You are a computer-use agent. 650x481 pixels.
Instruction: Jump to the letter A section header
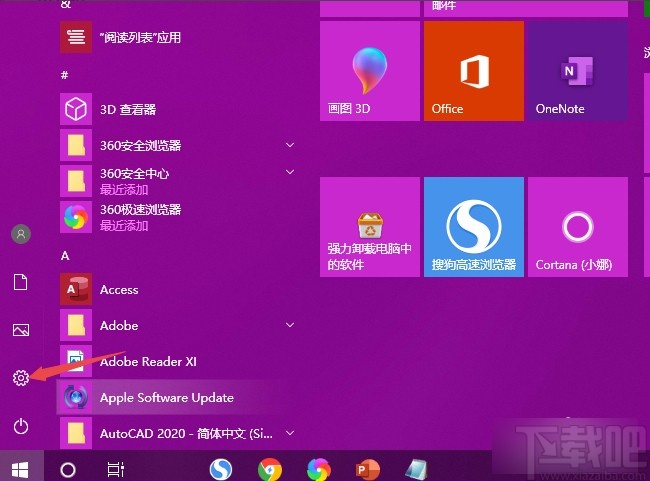tap(65, 256)
